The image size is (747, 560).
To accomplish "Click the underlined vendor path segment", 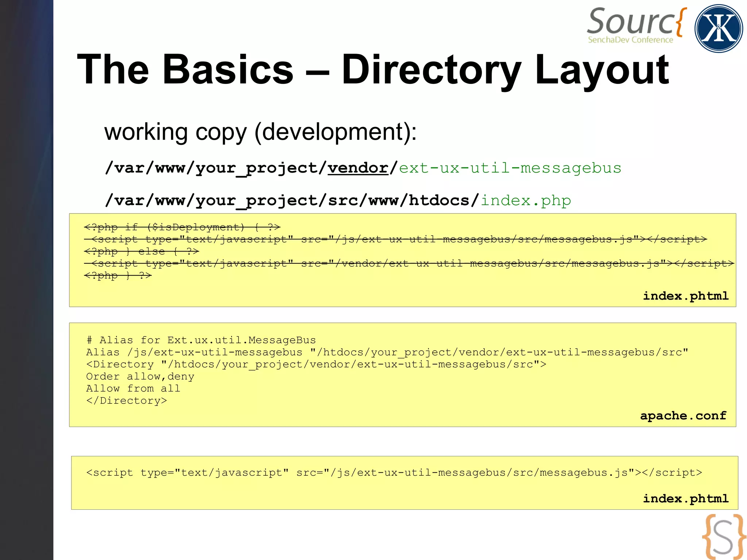I will point(358,168).
